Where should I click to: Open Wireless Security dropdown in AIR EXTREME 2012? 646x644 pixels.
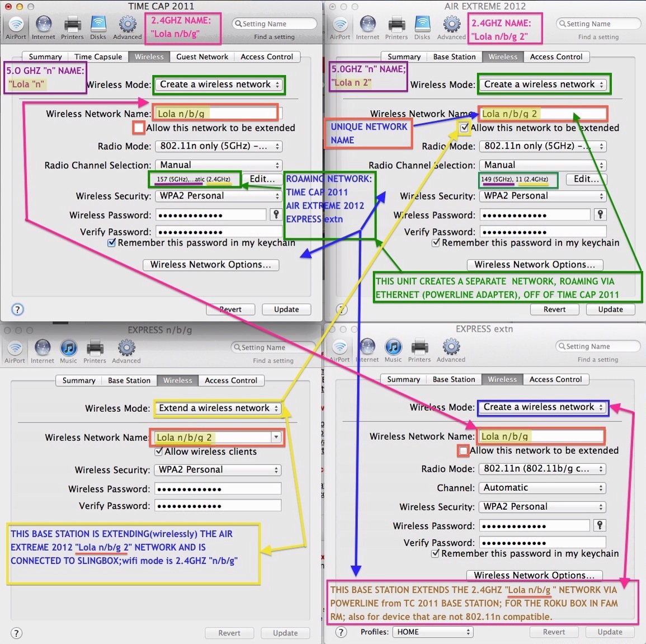pos(543,196)
